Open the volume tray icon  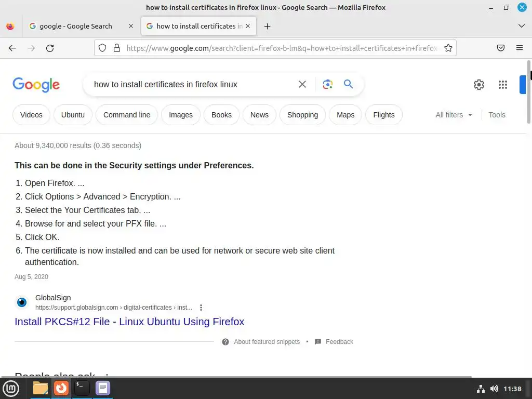(494, 389)
